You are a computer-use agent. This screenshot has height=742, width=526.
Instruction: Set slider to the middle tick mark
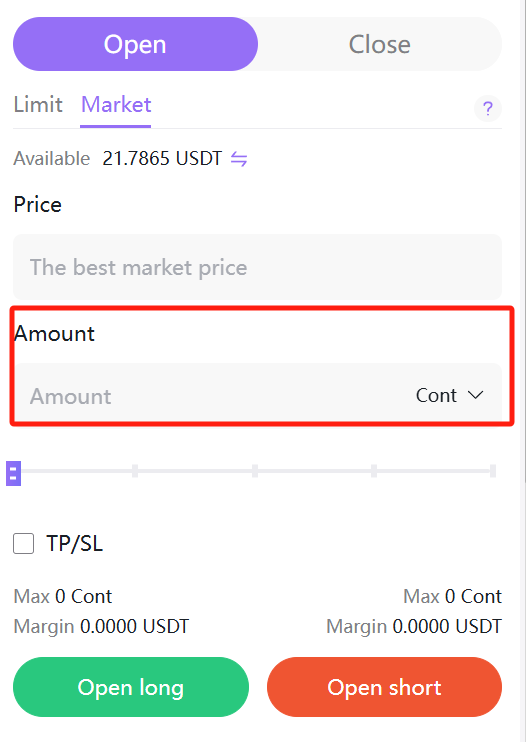(x=255, y=471)
